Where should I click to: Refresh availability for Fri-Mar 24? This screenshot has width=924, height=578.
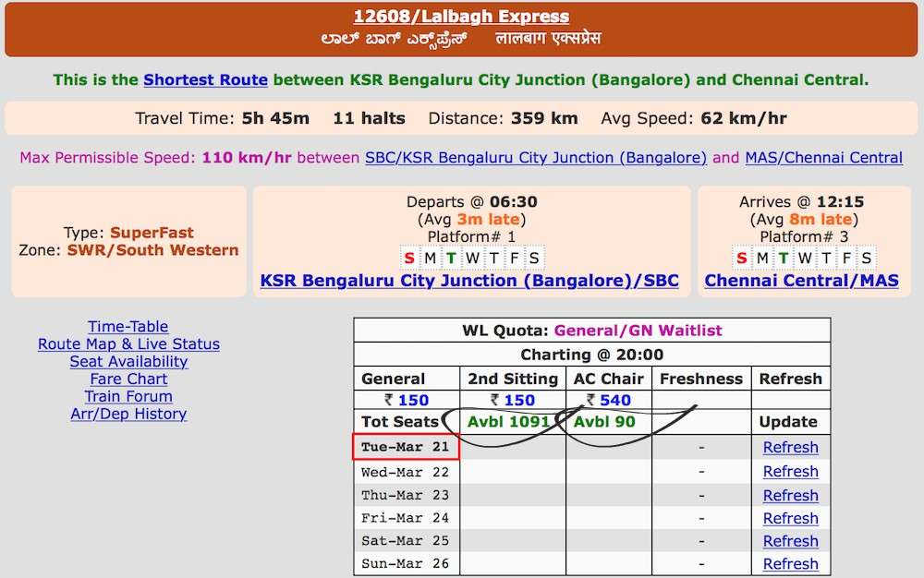click(790, 519)
